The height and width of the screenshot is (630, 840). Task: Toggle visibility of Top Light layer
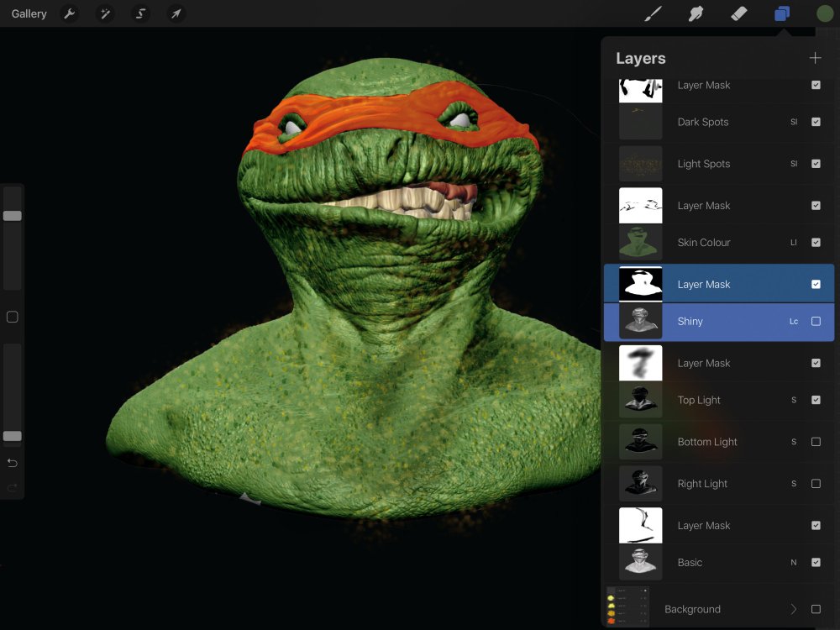pos(816,400)
